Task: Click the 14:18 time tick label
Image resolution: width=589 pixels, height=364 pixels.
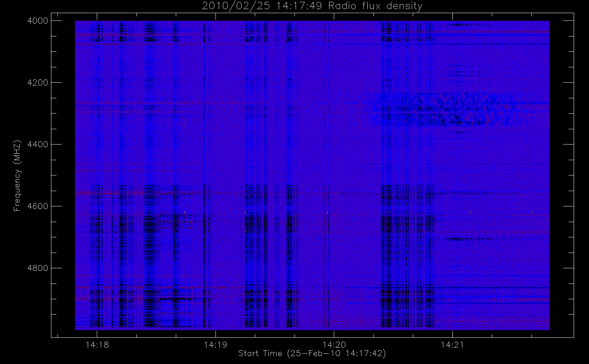Action: [97, 345]
